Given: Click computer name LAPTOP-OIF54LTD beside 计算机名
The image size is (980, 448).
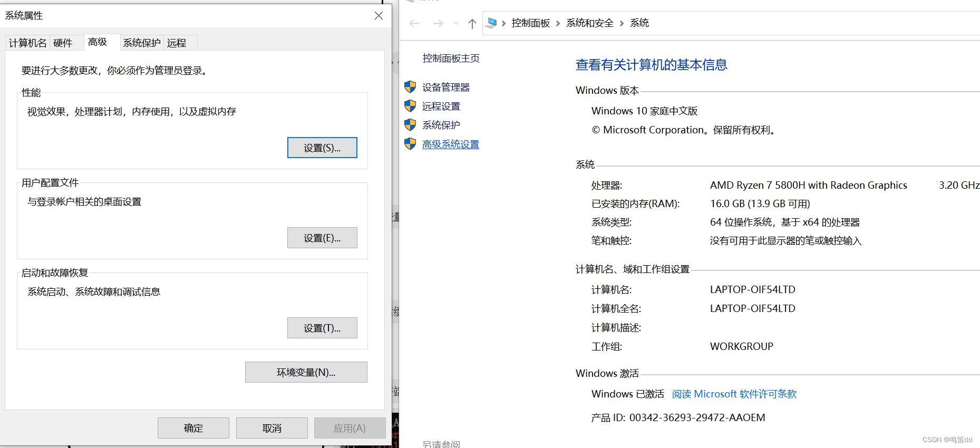Looking at the screenshot, I should point(752,289).
